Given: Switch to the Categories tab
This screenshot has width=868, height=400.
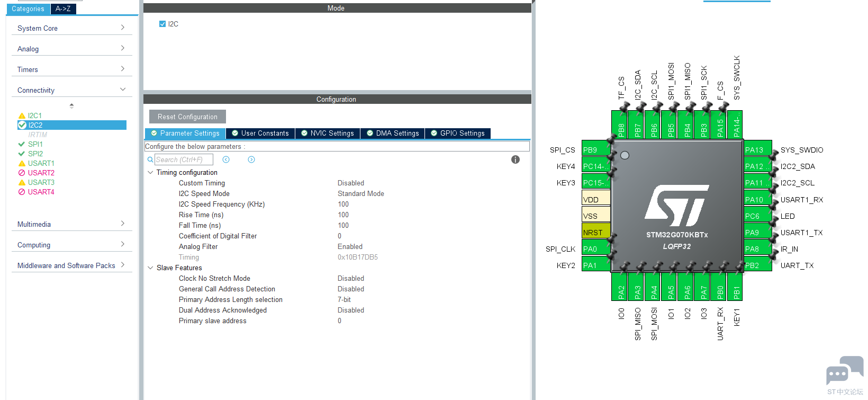Looking at the screenshot, I should tap(28, 9).
